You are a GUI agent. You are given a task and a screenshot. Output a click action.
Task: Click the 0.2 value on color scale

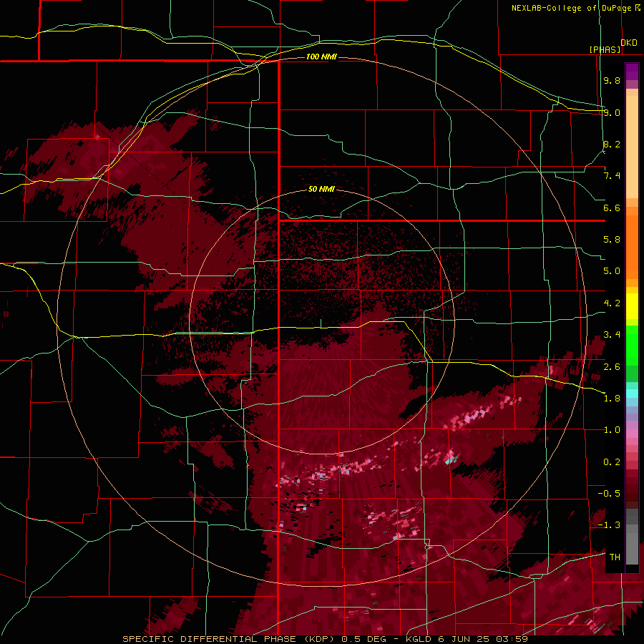click(612, 462)
